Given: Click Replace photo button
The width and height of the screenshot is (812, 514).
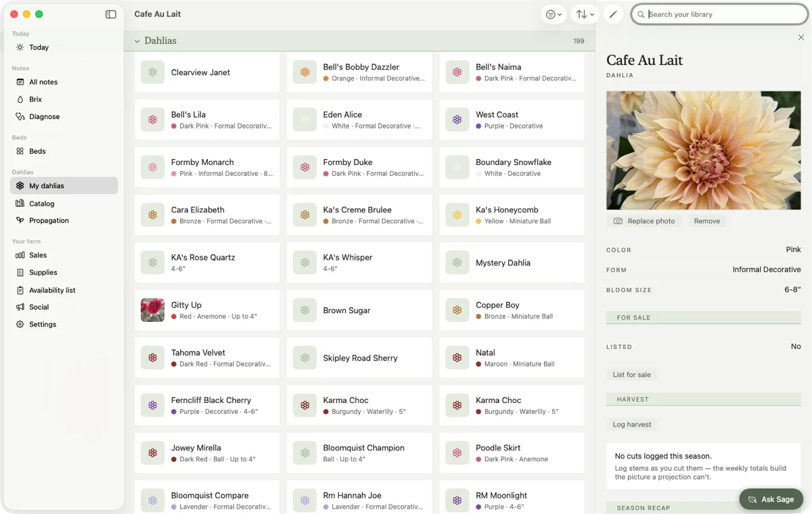Looking at the screenshot, I should point(644,221).
